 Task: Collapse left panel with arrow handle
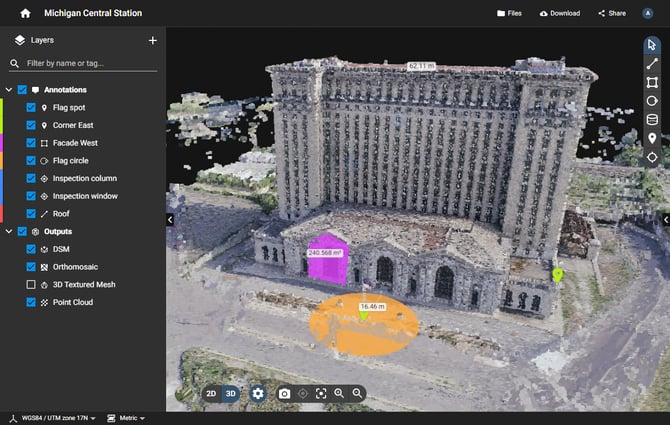(170, 220)
